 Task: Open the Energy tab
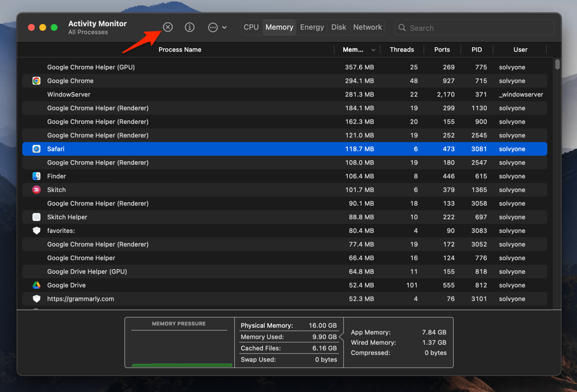coord(312,27)
